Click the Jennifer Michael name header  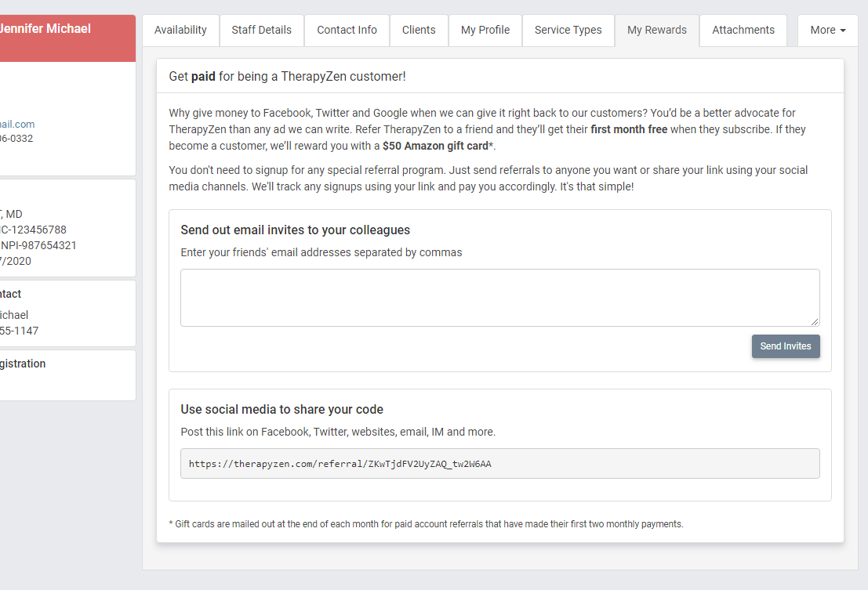(x=45, y=29)
